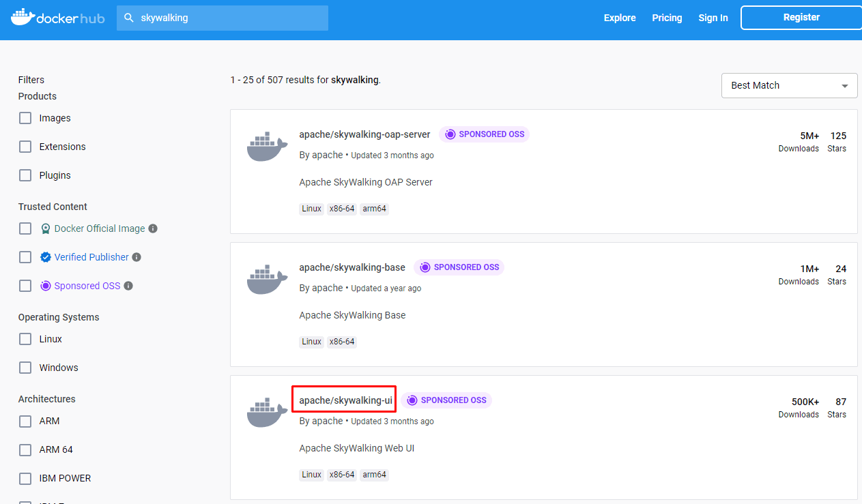Click arm64 tag on skywalking-oap-server card

coord(375,209)
